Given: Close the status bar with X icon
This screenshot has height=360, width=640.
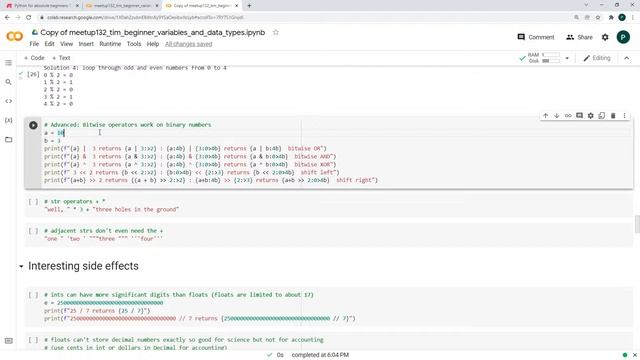Looking at the screenshot, I should [635, 355].
